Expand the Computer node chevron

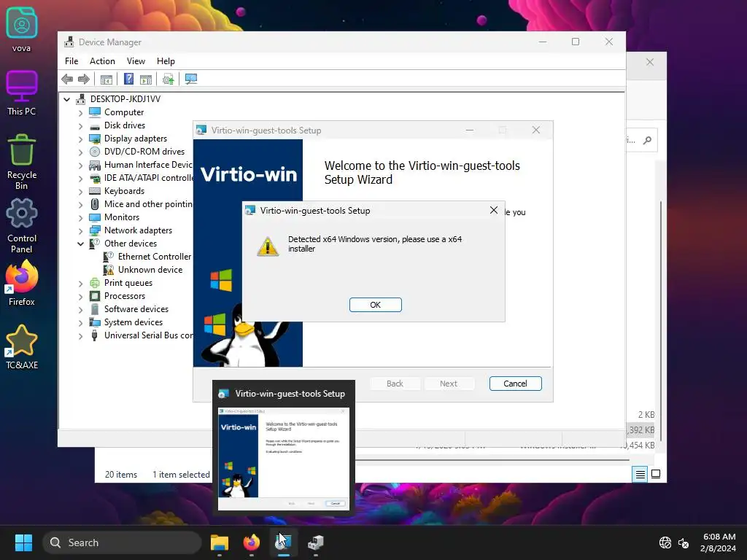80,113
